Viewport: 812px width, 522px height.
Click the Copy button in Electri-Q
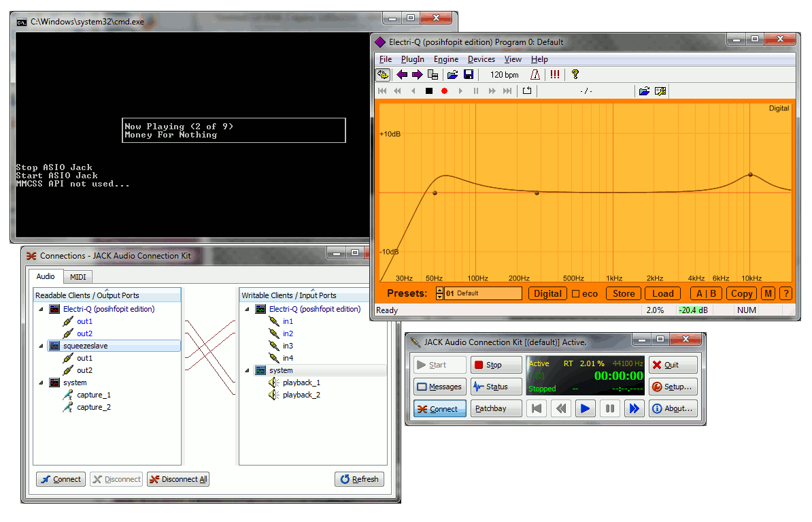coord(741,294)
